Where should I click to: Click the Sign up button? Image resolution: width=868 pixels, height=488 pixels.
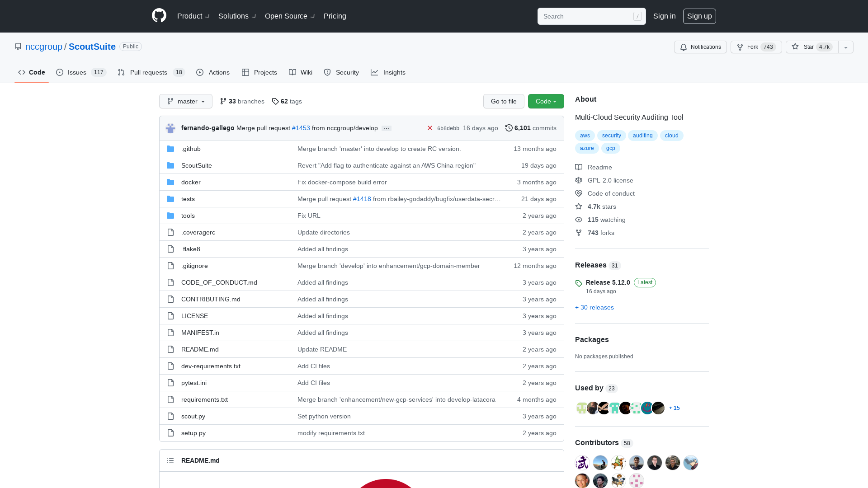click(699, 16)
